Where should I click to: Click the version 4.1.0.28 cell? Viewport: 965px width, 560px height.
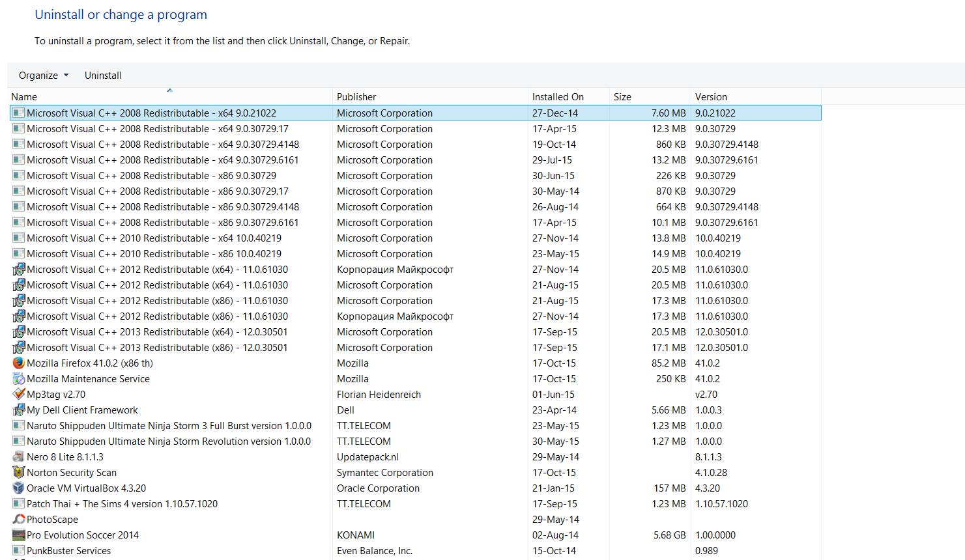point(711,473)
